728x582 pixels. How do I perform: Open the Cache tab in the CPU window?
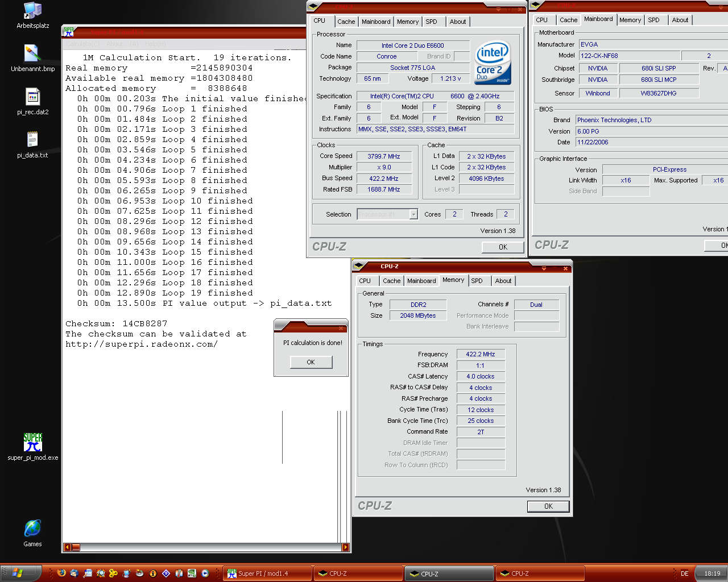[x=346, y=22]
